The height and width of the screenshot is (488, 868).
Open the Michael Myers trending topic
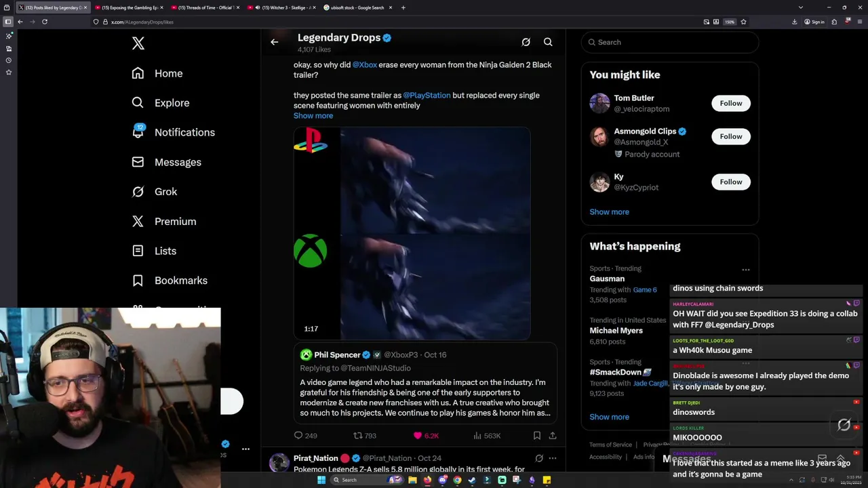click(616, 331)
